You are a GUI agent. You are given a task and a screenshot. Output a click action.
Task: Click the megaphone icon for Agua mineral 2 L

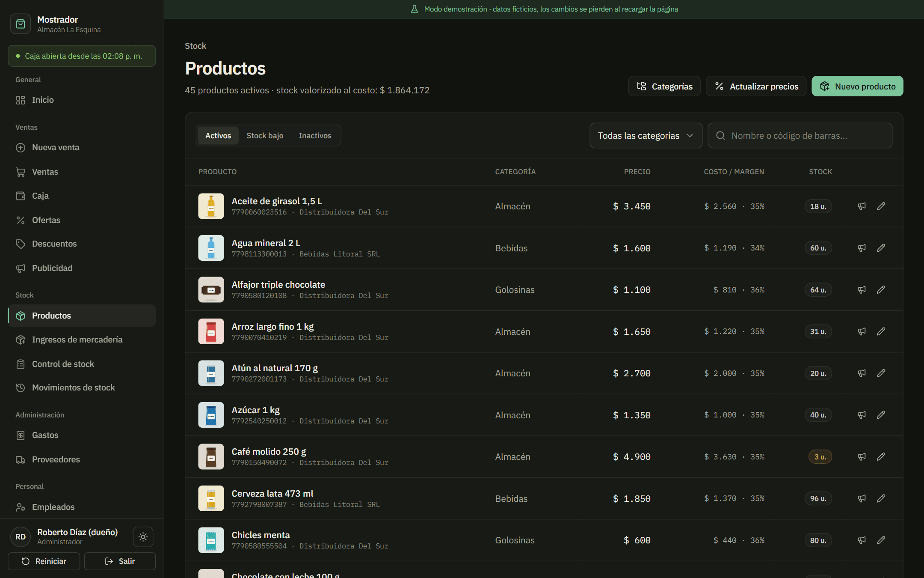[862, 248]
